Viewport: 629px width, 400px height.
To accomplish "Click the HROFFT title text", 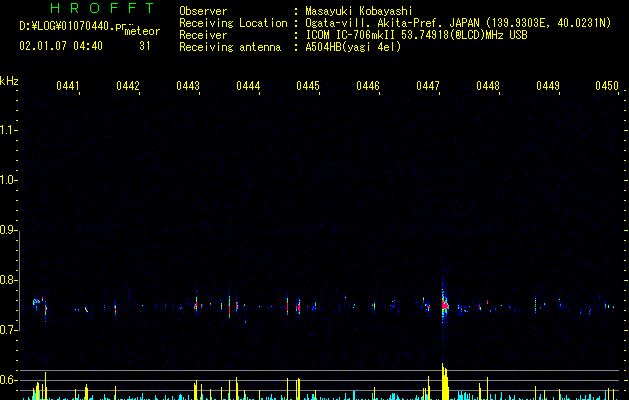I will 102,8.
